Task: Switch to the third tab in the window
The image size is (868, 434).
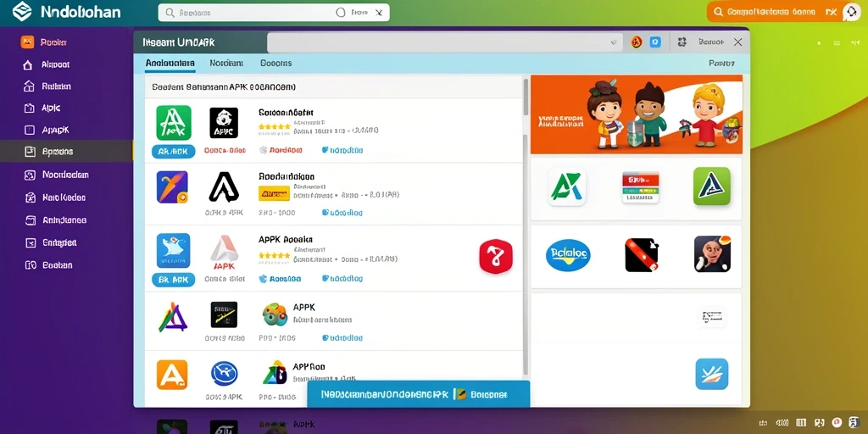Action: [x=275, y=63]
